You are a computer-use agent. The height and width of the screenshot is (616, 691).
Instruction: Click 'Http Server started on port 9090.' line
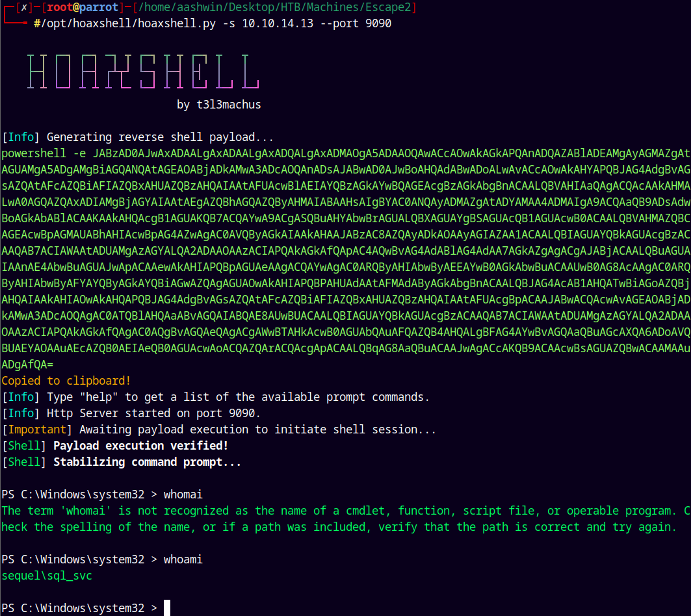click(x=131, y=413)
